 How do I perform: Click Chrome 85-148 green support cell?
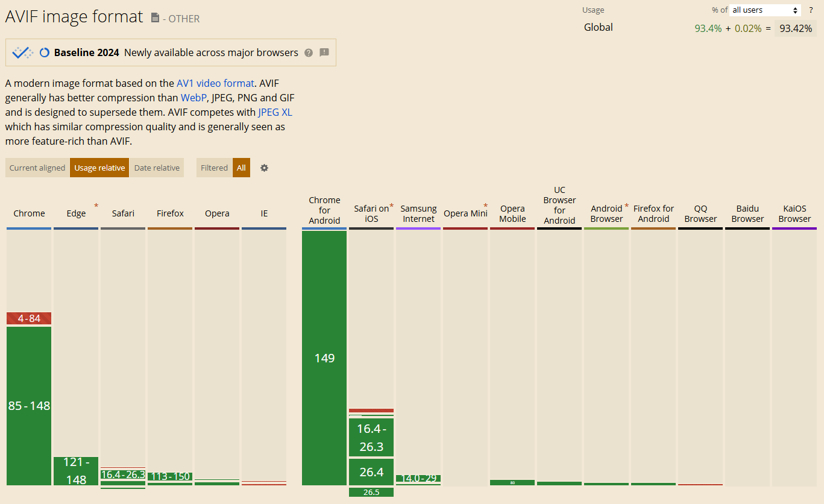29,406
